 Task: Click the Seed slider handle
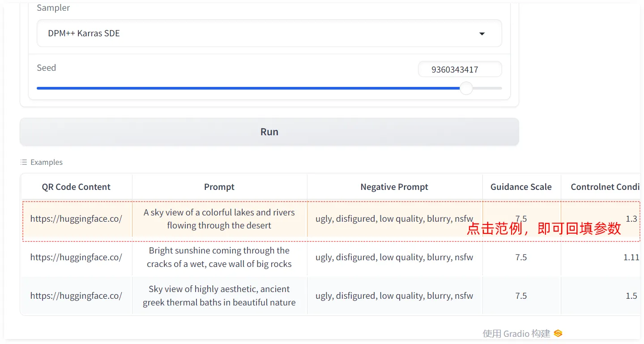click(x=466, y=88)
